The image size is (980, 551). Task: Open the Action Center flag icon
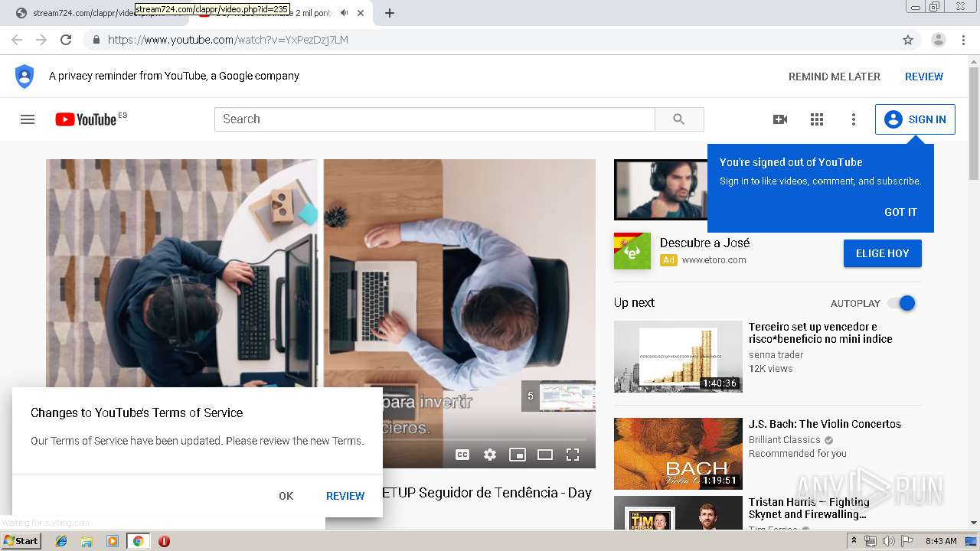pos(907,541)
